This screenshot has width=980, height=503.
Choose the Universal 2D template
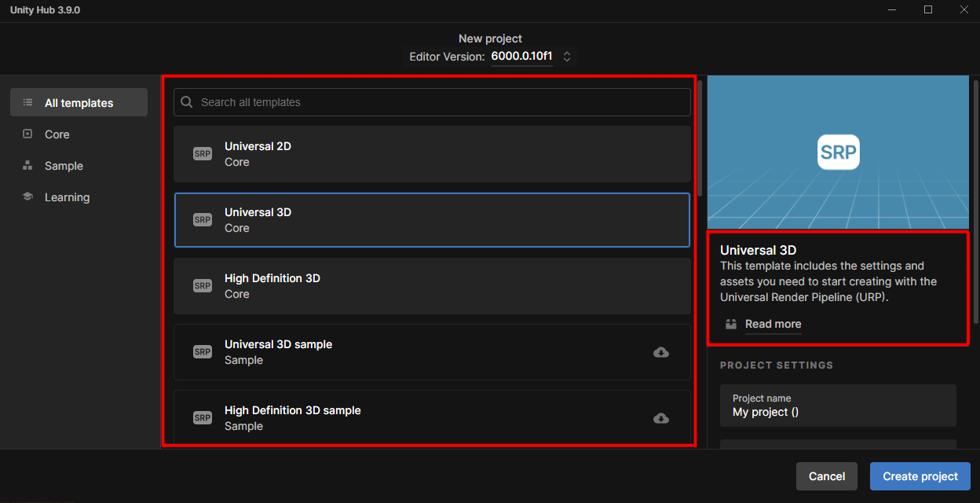click(x=432, y=154)
